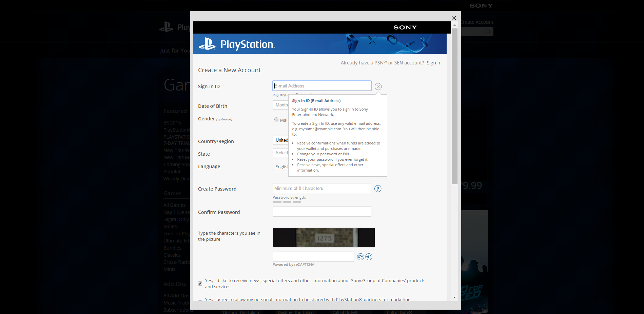Select the Male gender radio button

coord(276,120)
